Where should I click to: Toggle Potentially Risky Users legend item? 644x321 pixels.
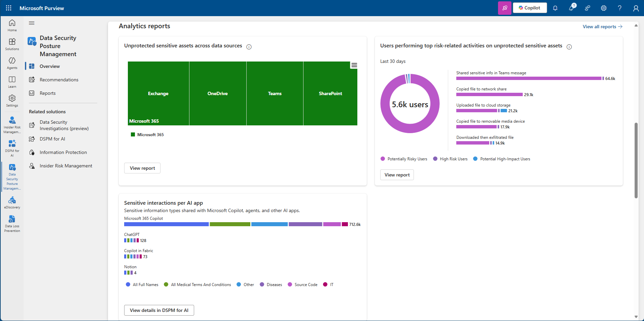pyautogui.click(x=404, y=159)
